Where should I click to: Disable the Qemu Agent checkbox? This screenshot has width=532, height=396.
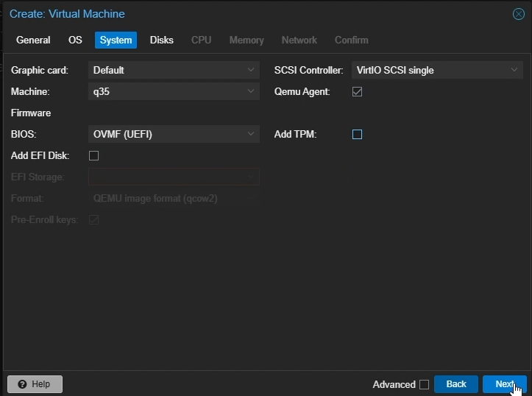[358, 92]
